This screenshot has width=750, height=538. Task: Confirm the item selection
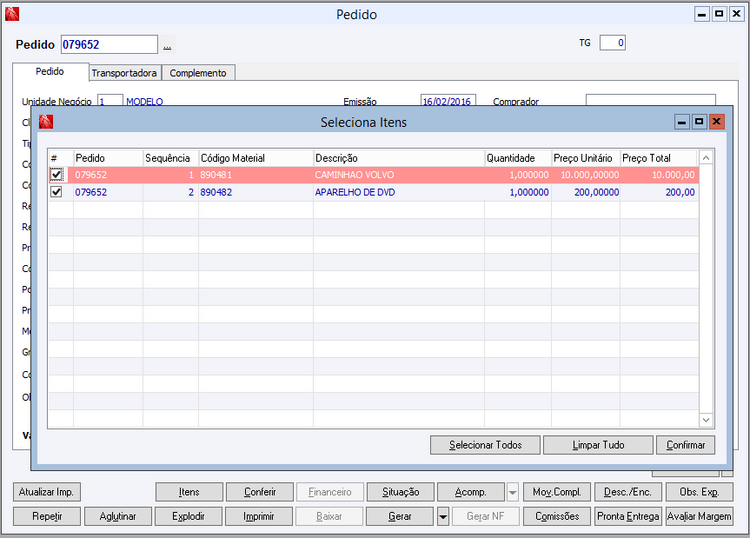(x=685, y=445)
